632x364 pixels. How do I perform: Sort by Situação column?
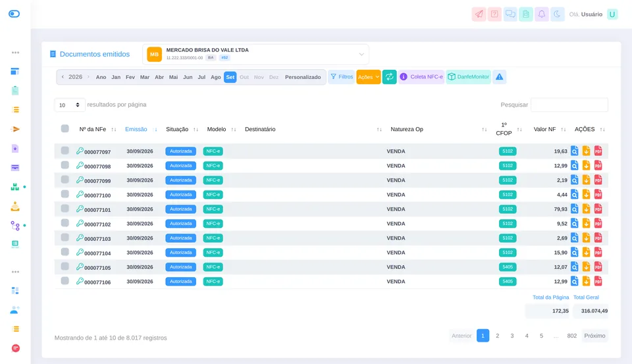[x=177, y=129]
